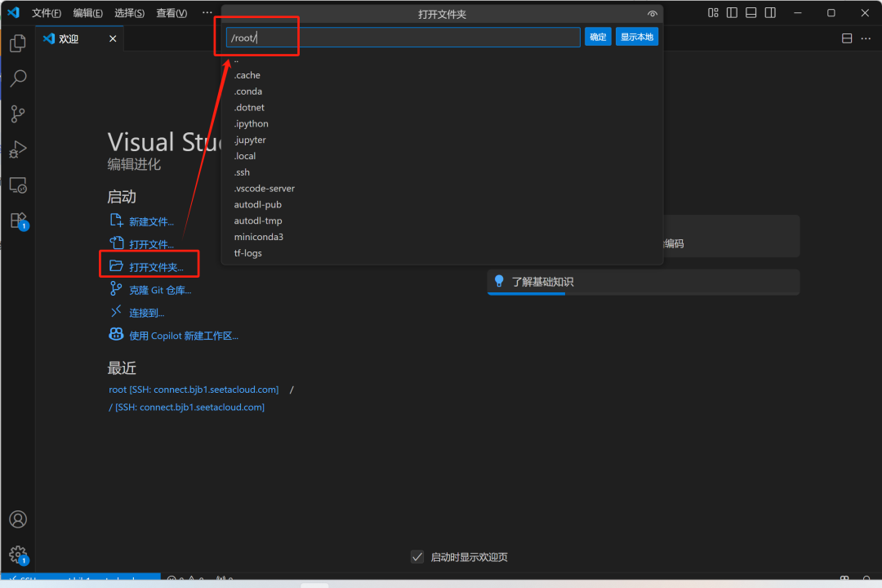Viewport: 882px width, 588px height.
Task: Select the .jupyter folder
Action: 442,140
